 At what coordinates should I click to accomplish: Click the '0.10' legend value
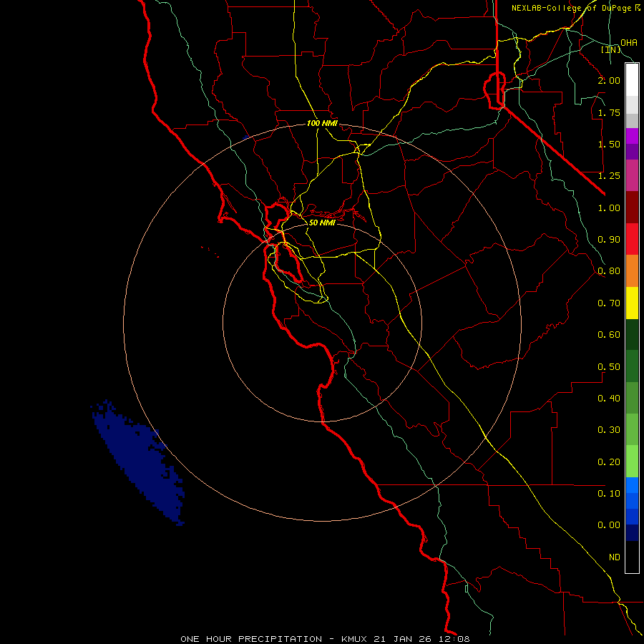[x=609, y=494]
